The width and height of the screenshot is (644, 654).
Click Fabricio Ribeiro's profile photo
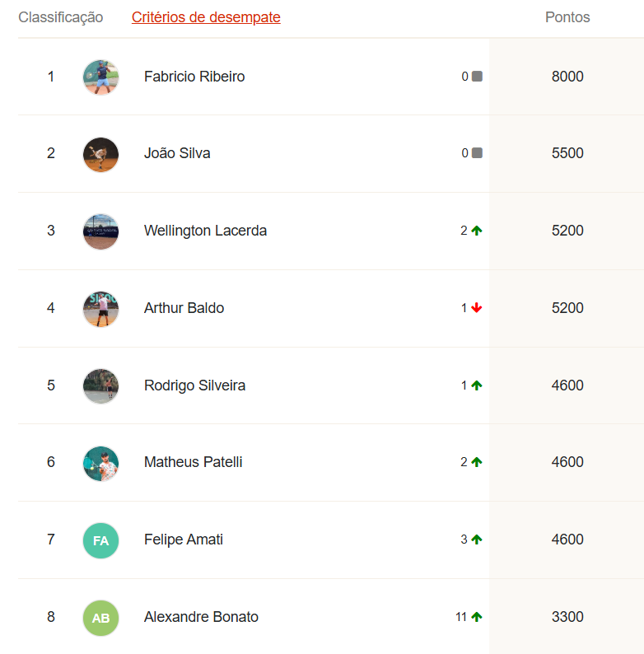(x=101, y=77)
